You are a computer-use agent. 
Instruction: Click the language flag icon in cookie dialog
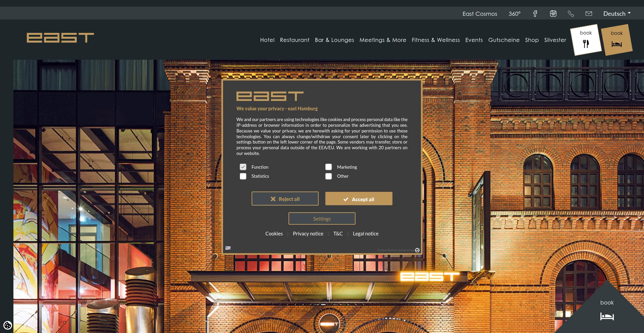[228, 248]
